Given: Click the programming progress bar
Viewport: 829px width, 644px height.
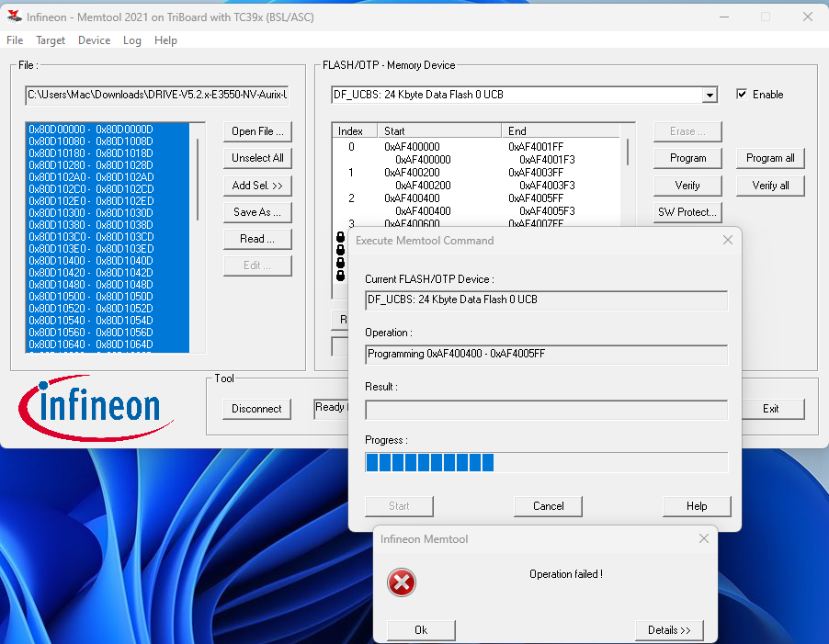Looking at the screenshot, I should (546, 462).
